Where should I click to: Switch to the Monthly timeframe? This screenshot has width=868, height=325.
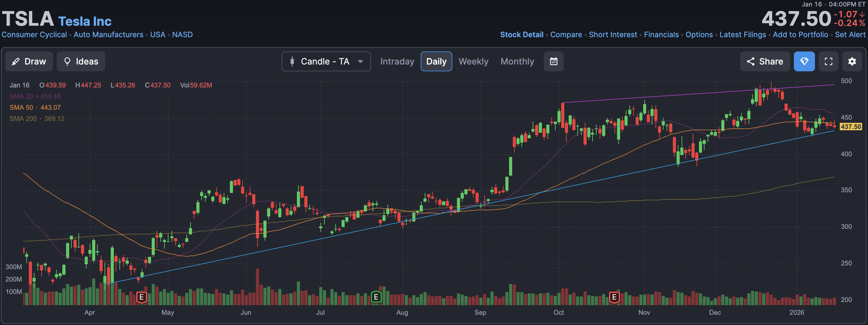517,61
